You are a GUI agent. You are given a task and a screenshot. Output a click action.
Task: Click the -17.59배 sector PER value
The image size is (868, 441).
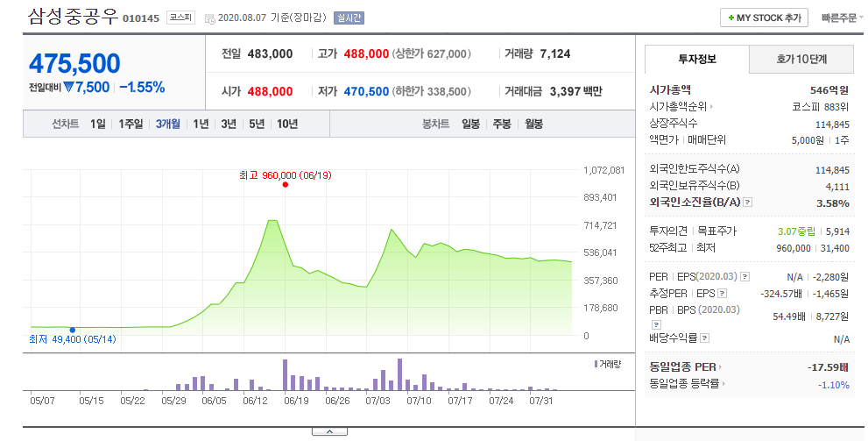click(828, 367)
